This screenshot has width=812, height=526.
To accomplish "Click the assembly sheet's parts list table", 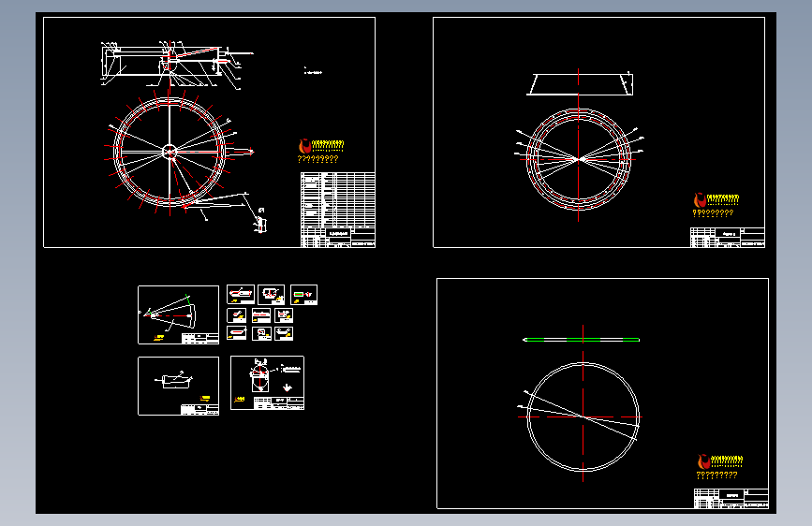I will point(338,200).
